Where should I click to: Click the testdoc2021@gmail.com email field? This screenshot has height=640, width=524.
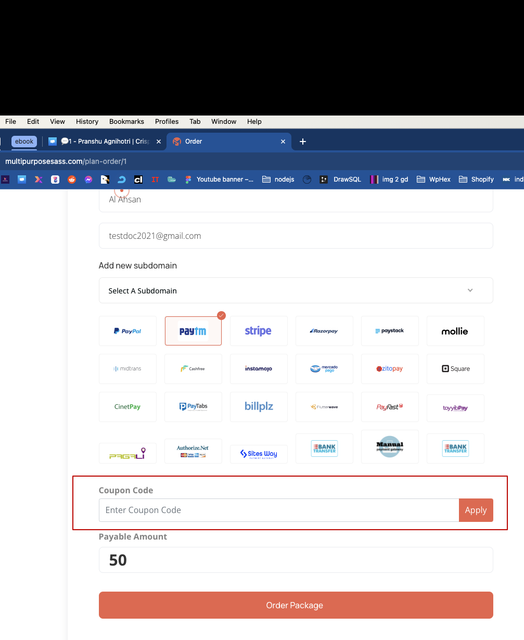pos(296,236)
